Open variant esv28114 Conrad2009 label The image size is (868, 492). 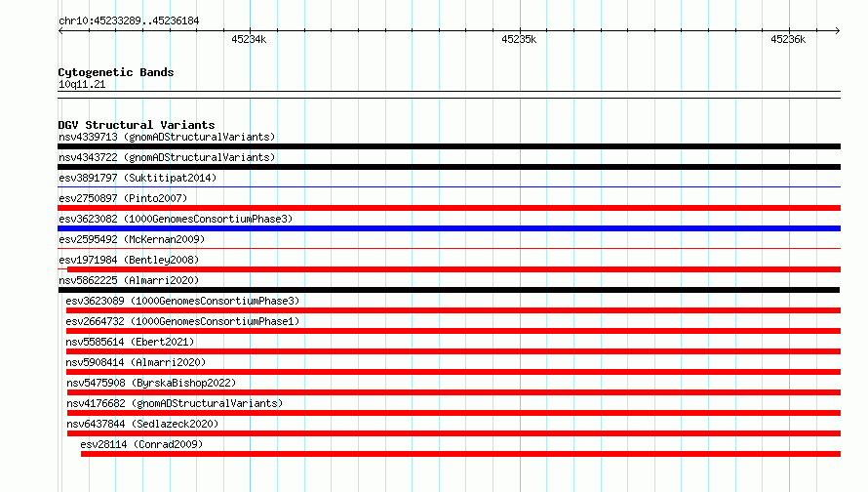tap(141, 444)
